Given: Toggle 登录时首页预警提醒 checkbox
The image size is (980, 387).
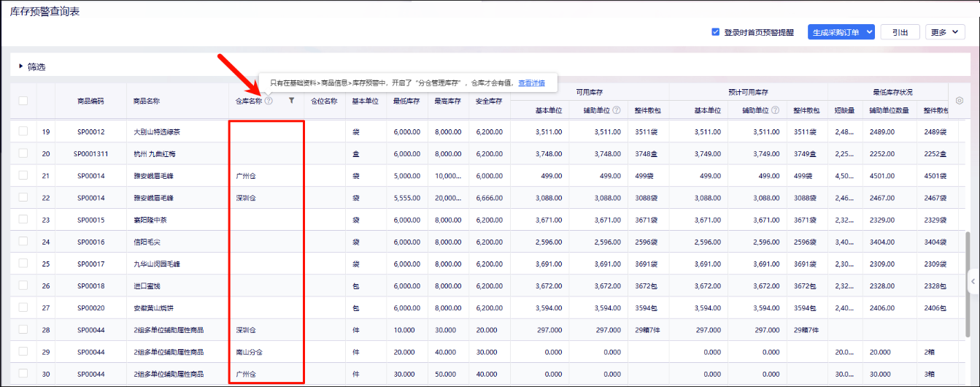Looking at the screenshot, I should (x=716, y=32).
